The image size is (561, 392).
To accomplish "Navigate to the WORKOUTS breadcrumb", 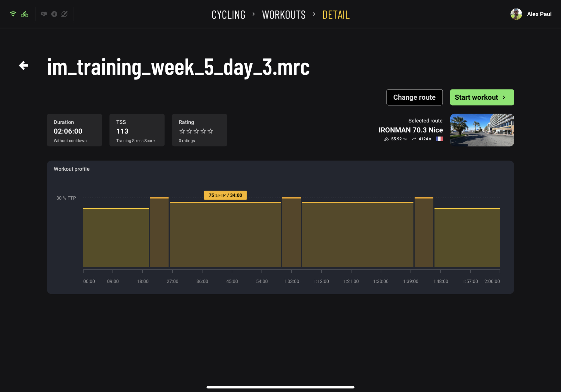I will [x=284, y=15].
